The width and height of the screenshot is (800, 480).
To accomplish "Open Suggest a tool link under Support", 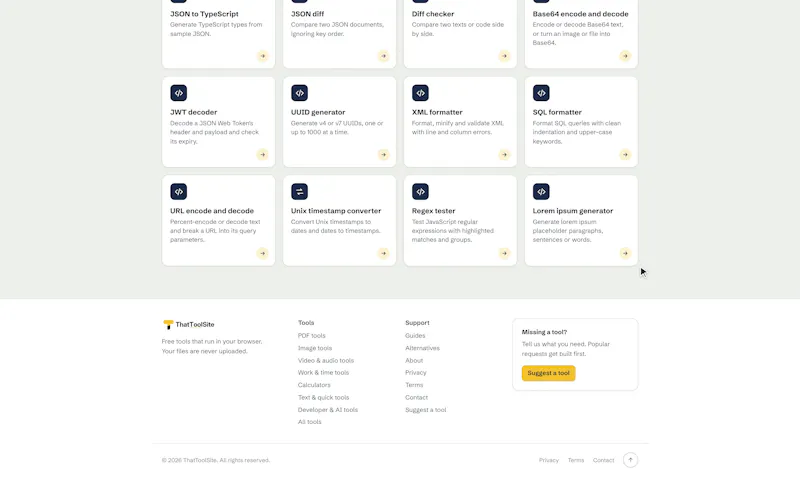I will point(426,410).
